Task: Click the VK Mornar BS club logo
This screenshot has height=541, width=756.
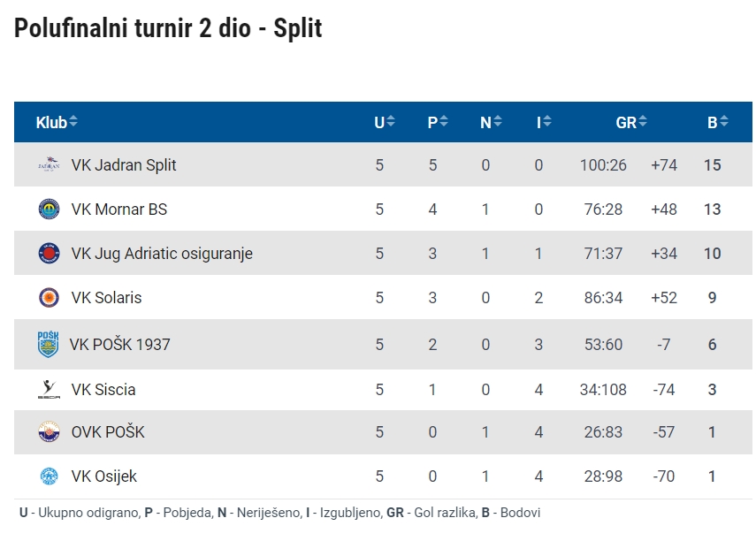Action: pyautogui.click(x=49, y=210)
